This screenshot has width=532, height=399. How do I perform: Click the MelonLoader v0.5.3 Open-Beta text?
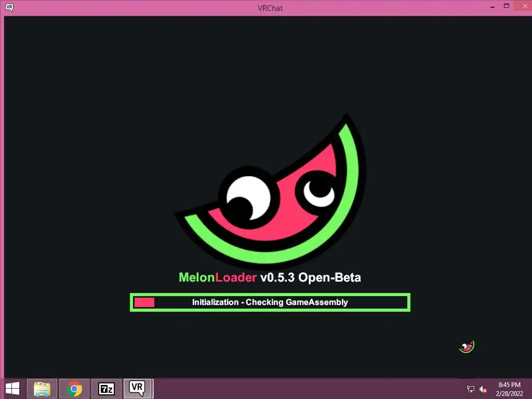[270, 277]
